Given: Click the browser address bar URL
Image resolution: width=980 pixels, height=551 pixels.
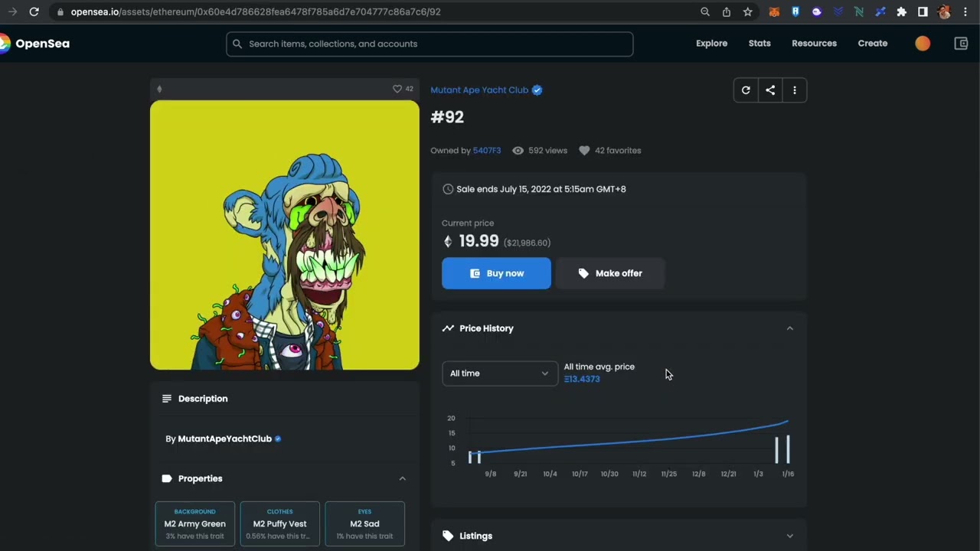Looking at the screenshot, I should pyautogui.click(x=256, y=12).
